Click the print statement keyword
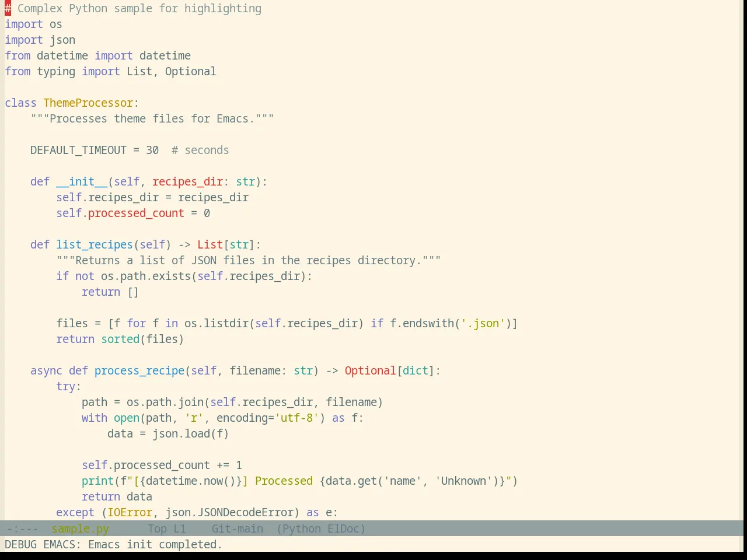The width and height of the screenshot is (747, 560). 97,481
